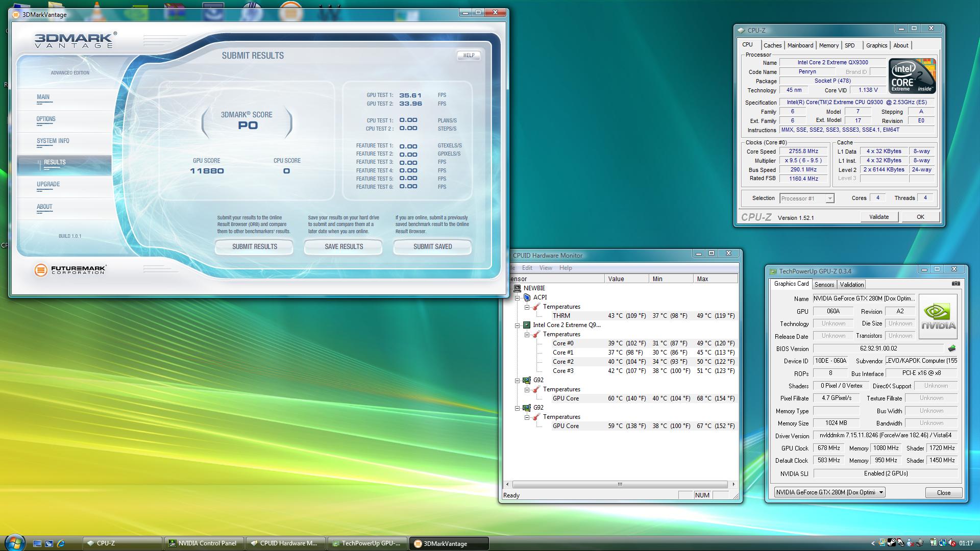This screenshot has height=551, width=980.
Task: Collapse the first G92 tree node
Action: pos(518,380)
